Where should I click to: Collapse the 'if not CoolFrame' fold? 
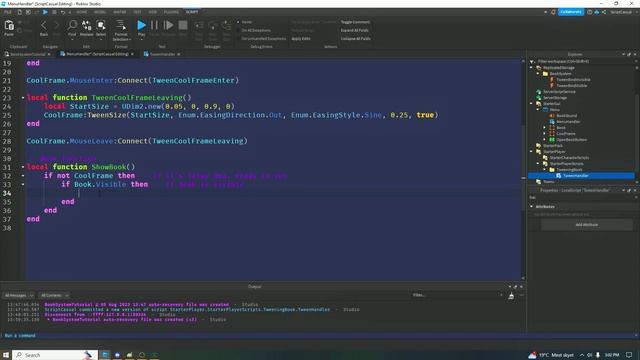[22, 176]
